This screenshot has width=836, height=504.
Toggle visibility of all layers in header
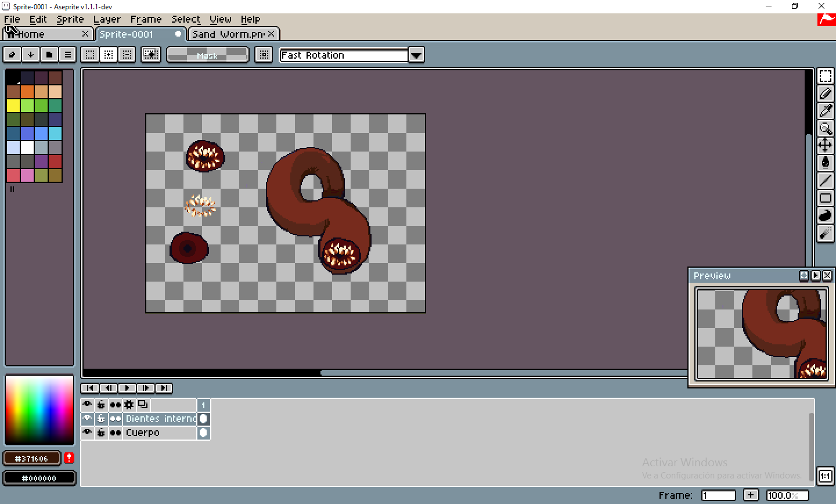87,405
